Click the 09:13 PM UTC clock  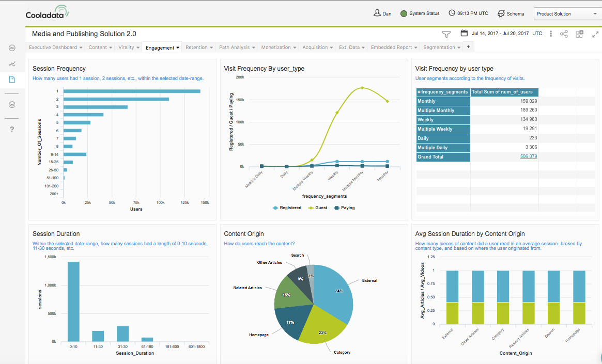pos(468,13)
